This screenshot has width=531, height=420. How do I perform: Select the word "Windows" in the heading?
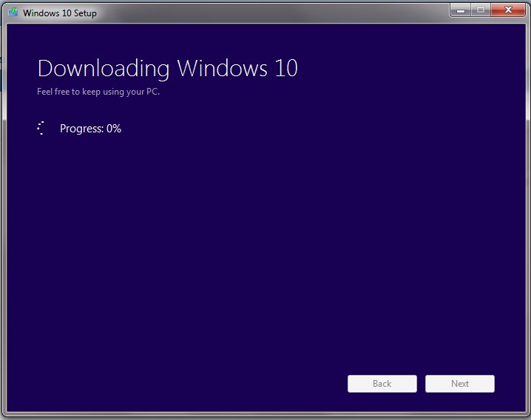coord(222,69)
